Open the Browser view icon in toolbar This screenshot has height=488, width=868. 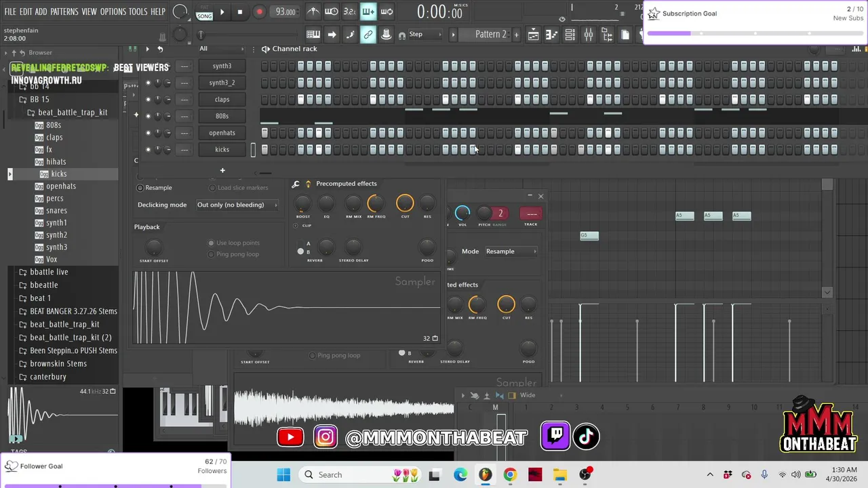[607, 35]
